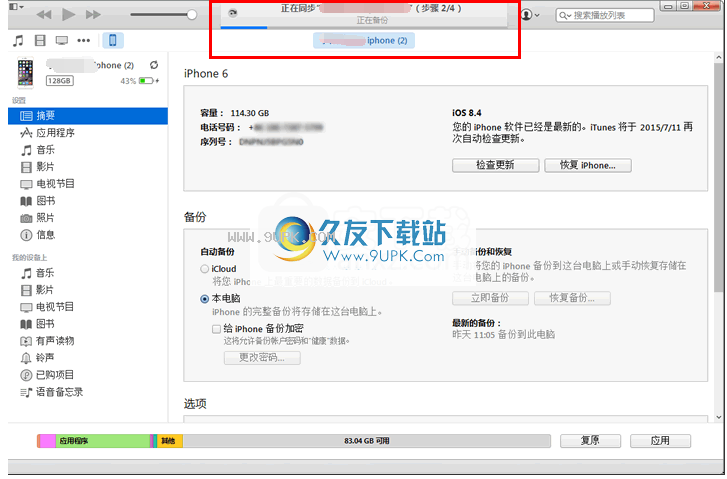
Task: Click the 立即备份 button
Action: [x=490, y=298]
